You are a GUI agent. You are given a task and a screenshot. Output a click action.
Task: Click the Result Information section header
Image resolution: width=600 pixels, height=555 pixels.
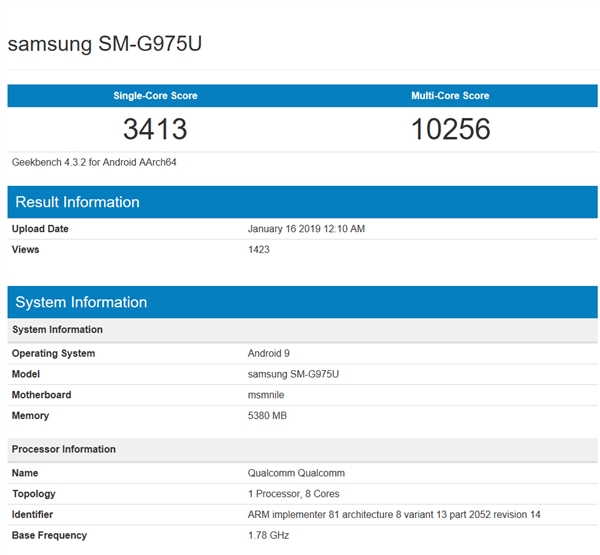[77, 202]
